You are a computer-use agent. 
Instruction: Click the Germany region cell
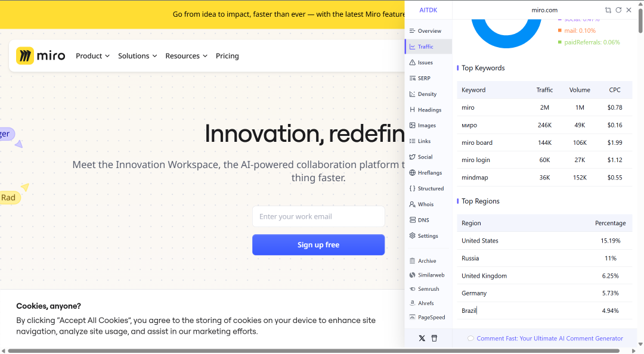pos(474,293)
